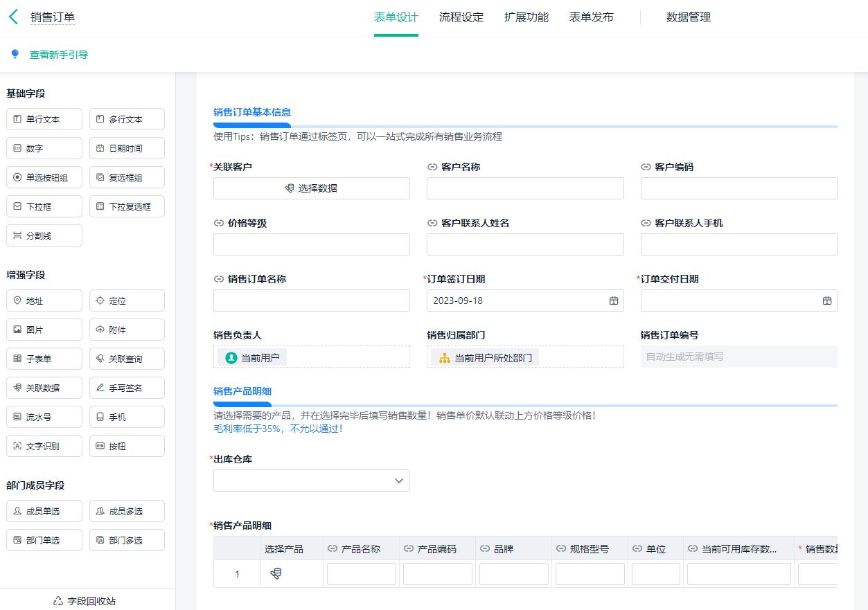Screen dimensions: 868x610
Task: Open the 扩展功能 tab
Action: click(526, 17)
